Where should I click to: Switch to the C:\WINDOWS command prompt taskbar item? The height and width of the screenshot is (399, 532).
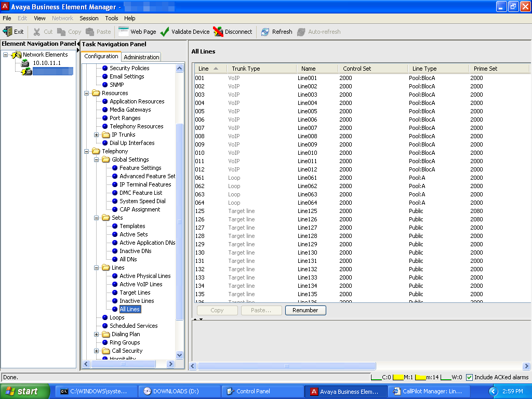pyautogui.click(x=96, y=391)
